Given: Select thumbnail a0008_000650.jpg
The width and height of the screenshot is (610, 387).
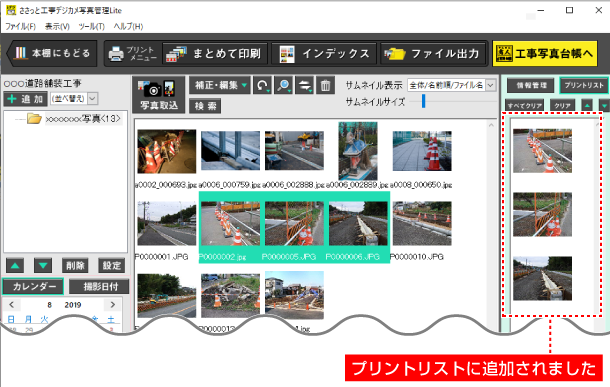Looking at the screenshot, I should point(422,151).
